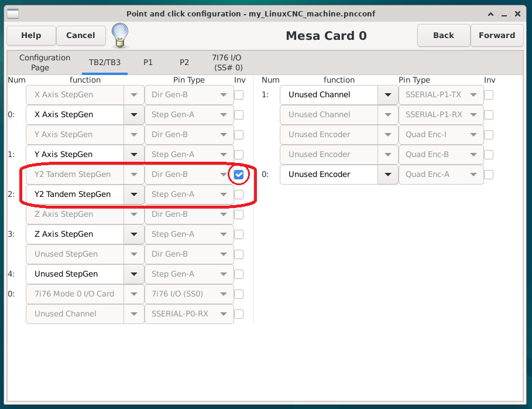This screenshot has height=409, width=532.
Task: Uncheck Inv for Y2 Tandem Dir Gen-B
Action: [239, 175]
